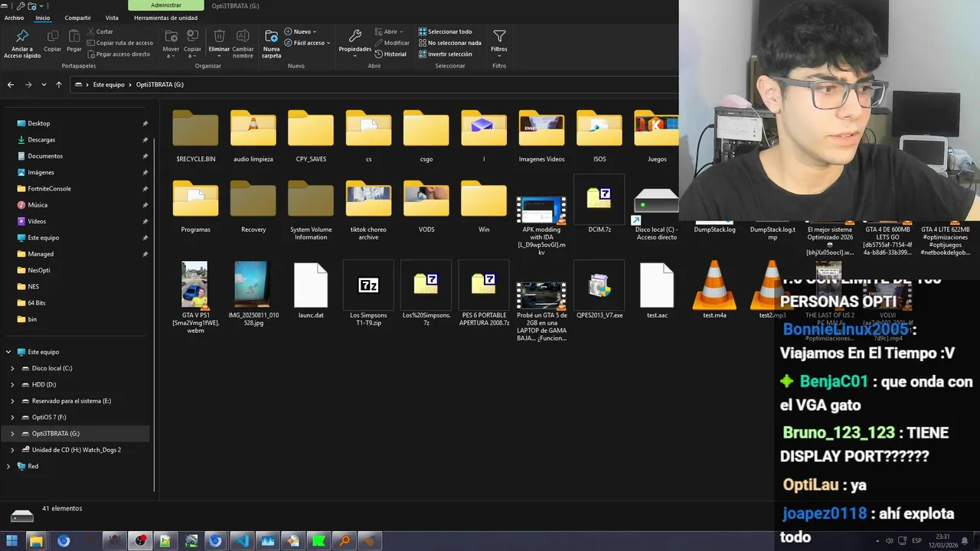Expand OptiOS 7 (F:) tree node
980x551 pixels.
coord(12,417)
